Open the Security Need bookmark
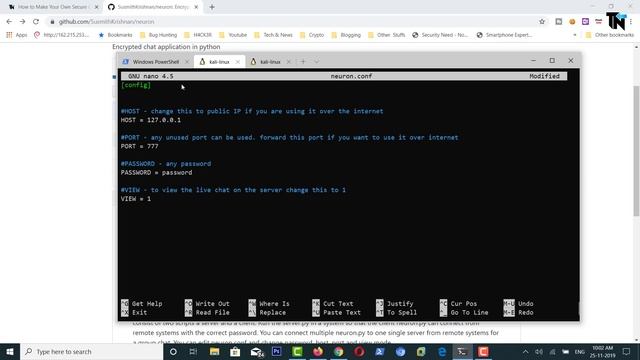 click(440, 35)
